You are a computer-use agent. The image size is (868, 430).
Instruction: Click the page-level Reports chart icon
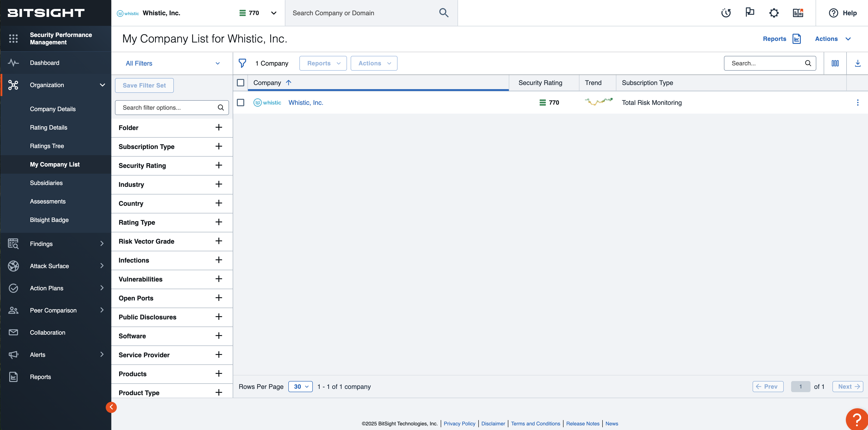pos(797,39)
